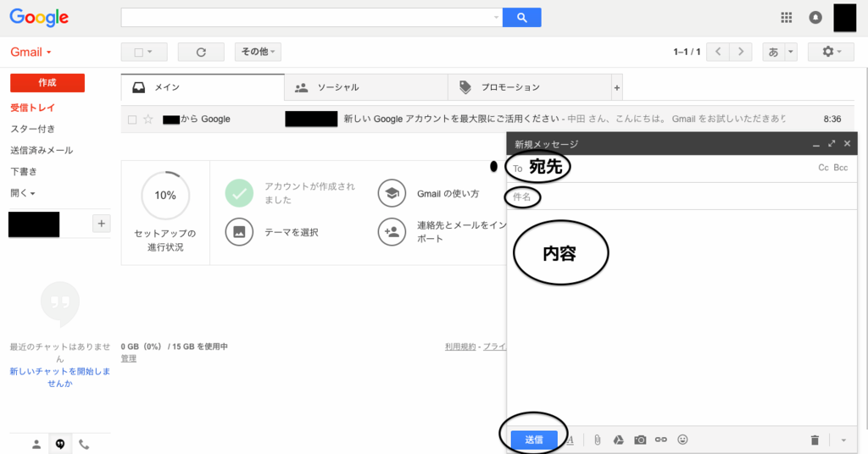
Task: Click the red 作成 compose button
Action: pos(47,83)
